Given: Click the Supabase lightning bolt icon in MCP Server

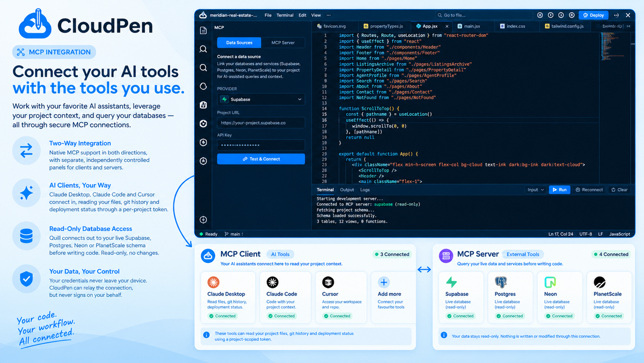Looking at the screenshot, I should pos(452,283).
